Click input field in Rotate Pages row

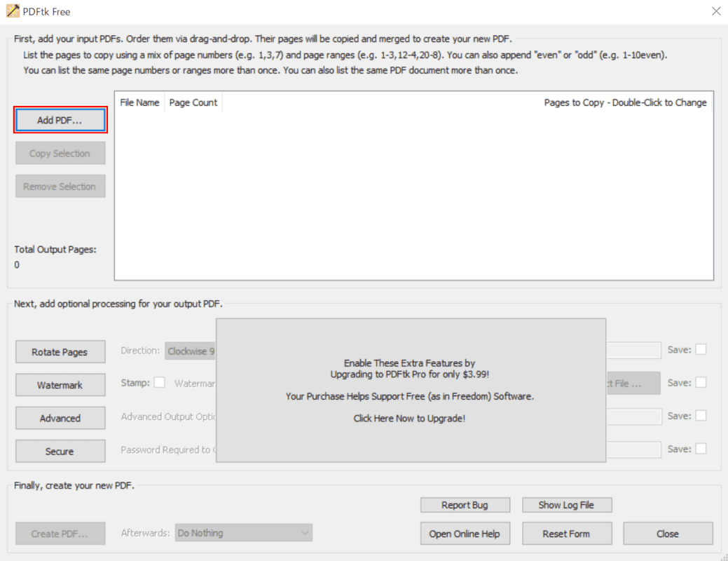[633, 350]
